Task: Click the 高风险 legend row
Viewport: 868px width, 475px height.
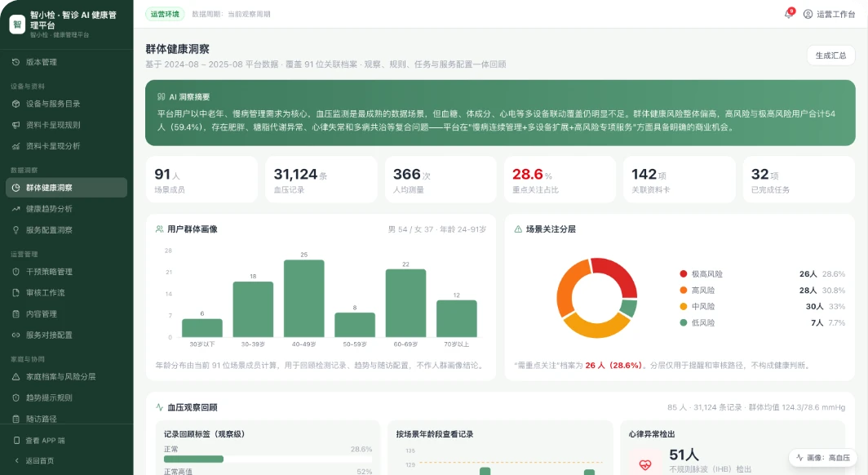Action: (x=762, y=290)
